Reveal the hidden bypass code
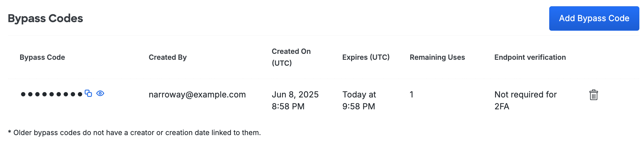Image resolution: width=644 pixels, height=145 pixels. (x=100, y=93)
